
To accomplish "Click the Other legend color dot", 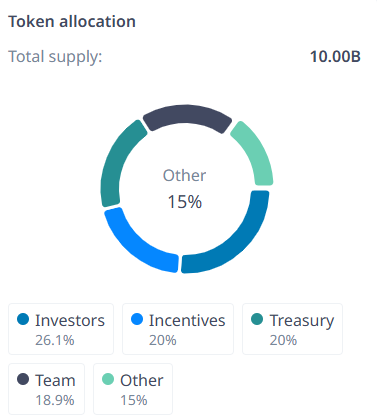I will [108, 379].
